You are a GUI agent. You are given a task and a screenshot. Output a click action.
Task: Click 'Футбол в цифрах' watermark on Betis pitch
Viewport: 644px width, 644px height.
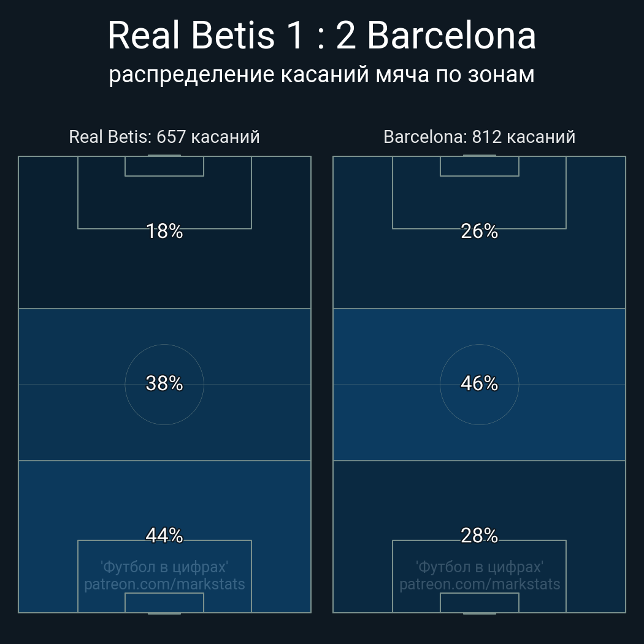click(x=164, y=567)
